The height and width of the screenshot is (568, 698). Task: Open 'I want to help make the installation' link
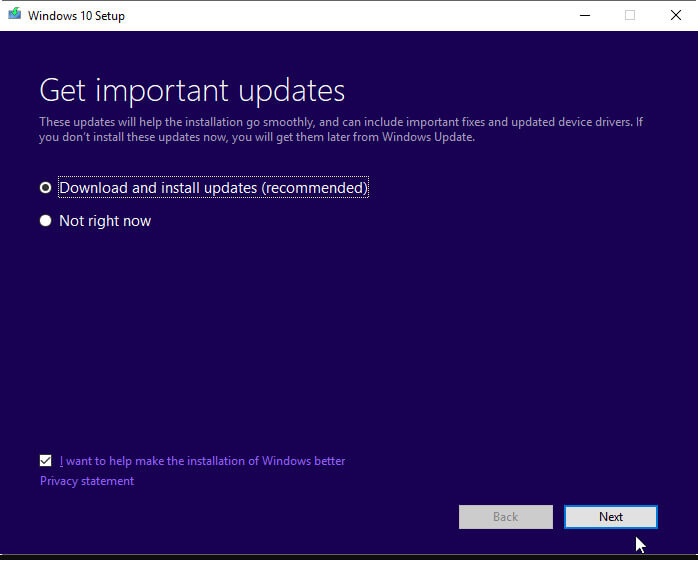click(x=202, y=461)
